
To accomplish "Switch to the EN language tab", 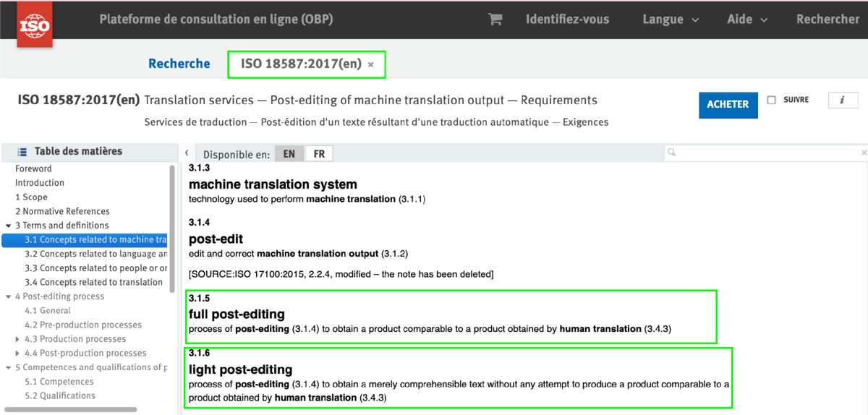I will tap(289, 154).
